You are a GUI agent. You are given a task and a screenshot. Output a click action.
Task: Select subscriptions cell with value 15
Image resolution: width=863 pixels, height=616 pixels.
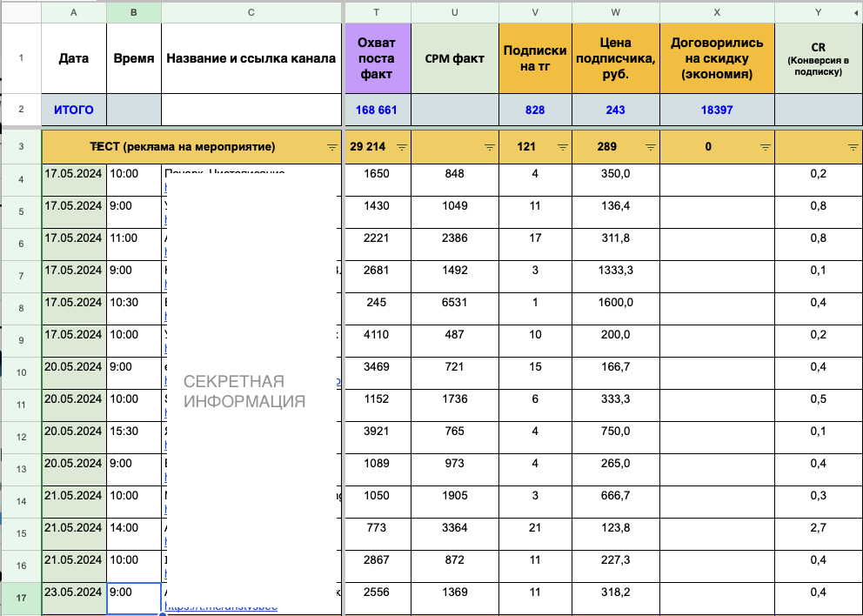click(x=535, y=373)
